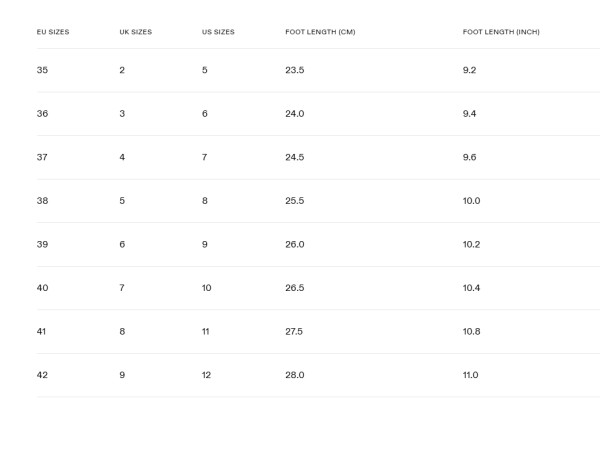Select EU size 38 cell
600x453 pixels.
coord(42,201)
